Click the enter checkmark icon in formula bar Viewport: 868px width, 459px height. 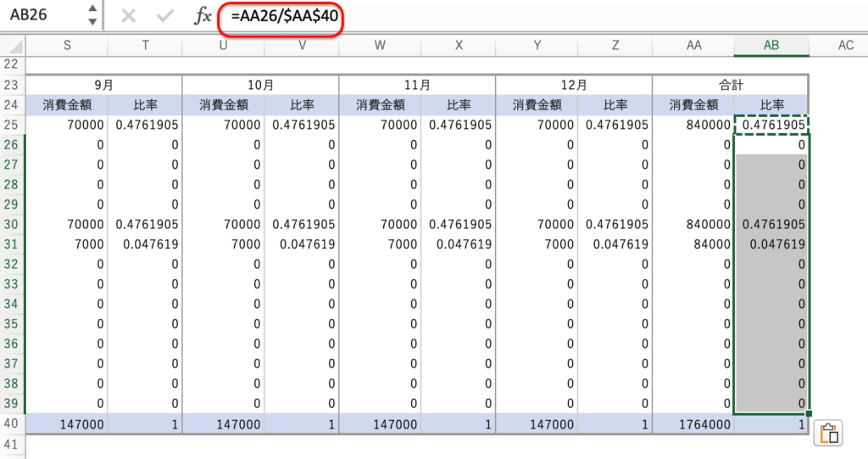click(165, 16)
